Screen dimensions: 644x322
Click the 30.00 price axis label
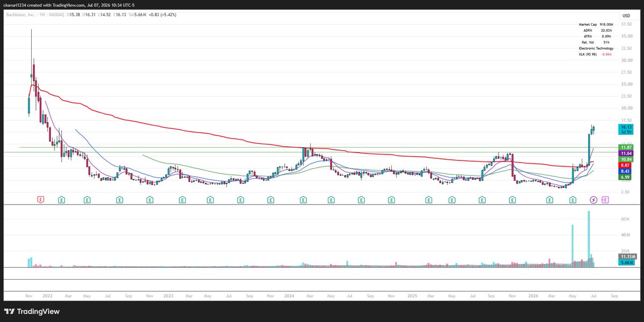626,60
